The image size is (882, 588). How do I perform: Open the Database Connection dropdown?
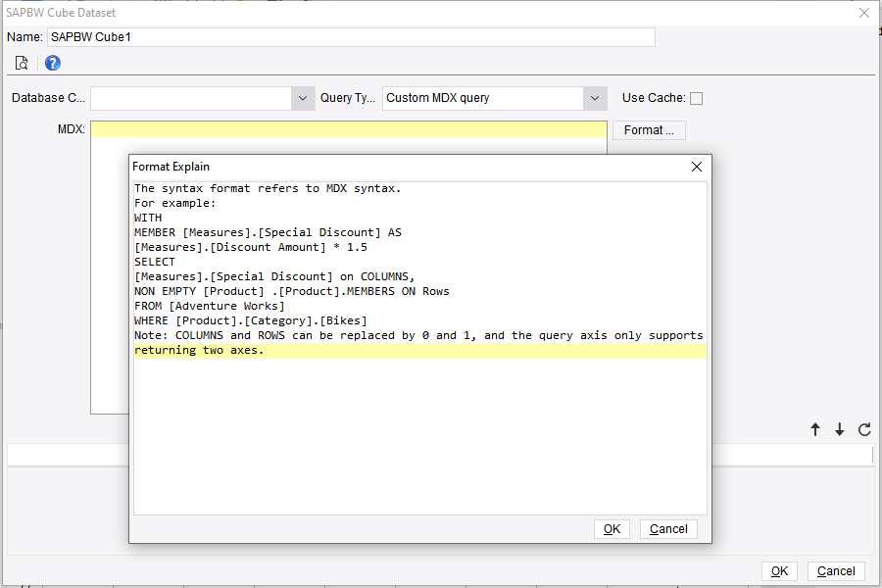[303, 98]
